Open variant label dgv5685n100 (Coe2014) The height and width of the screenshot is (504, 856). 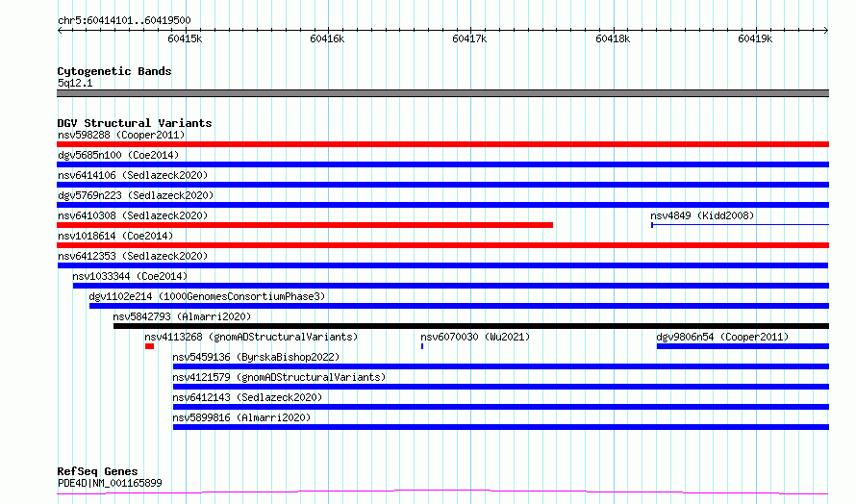118,155
